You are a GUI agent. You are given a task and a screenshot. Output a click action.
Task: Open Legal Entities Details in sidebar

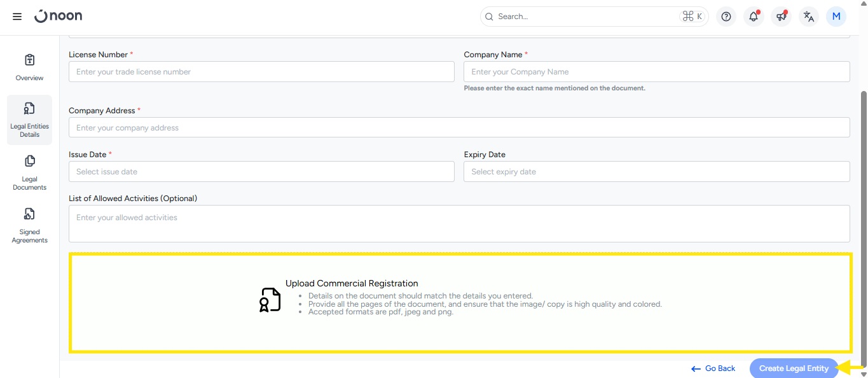pos(29,120)
